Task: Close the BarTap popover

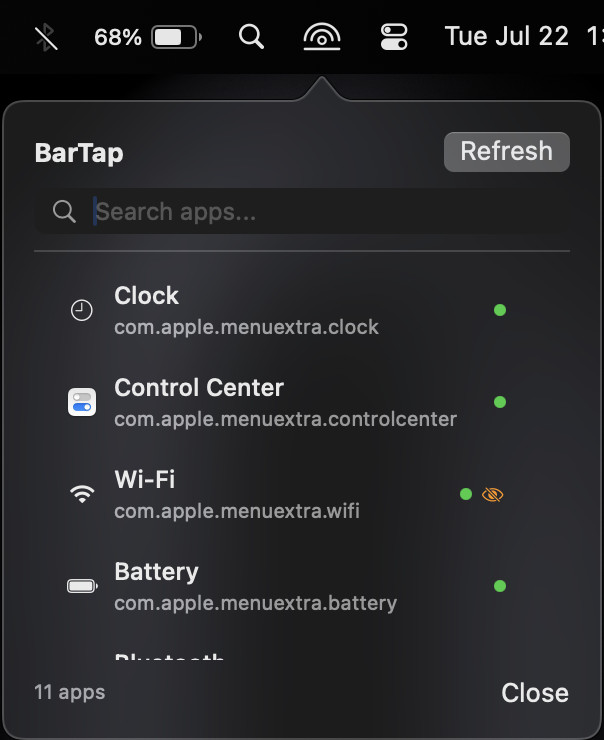Action: [535, 693]
